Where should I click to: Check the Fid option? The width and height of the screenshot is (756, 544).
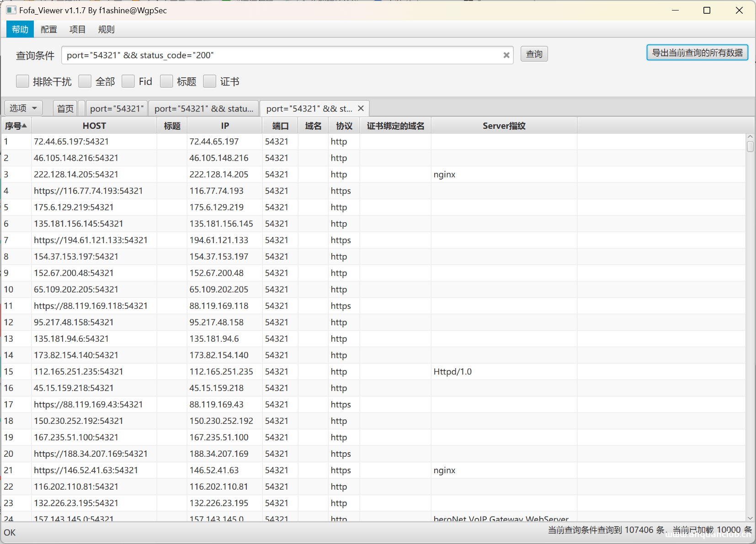(x=128, y=81)
